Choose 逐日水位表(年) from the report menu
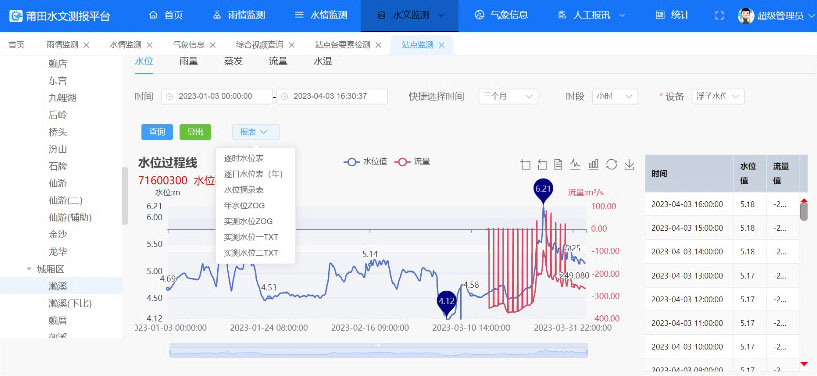 click(x=253, y=173)
